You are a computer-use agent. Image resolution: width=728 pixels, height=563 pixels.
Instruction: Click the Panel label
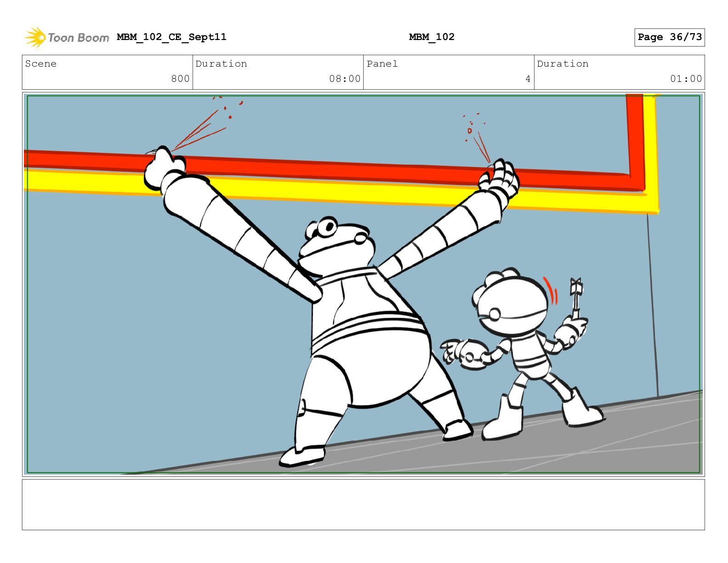click(x=382, y=64)
